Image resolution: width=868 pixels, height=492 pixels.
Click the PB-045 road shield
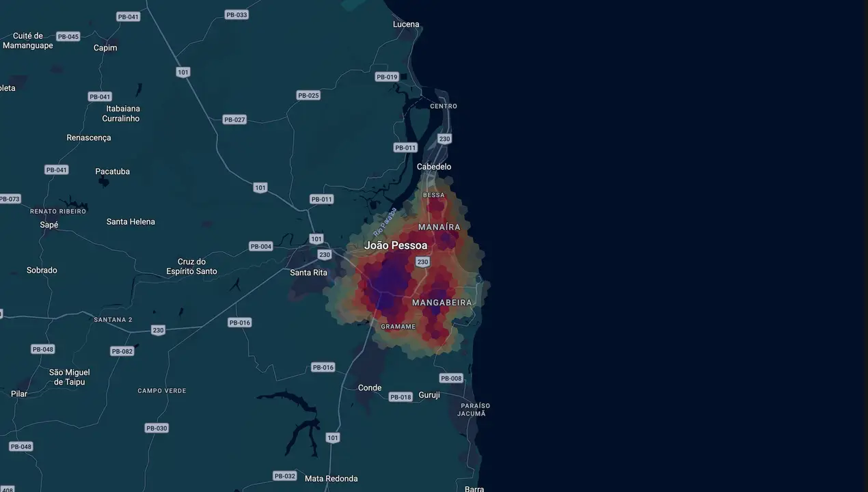click(68, 37)
